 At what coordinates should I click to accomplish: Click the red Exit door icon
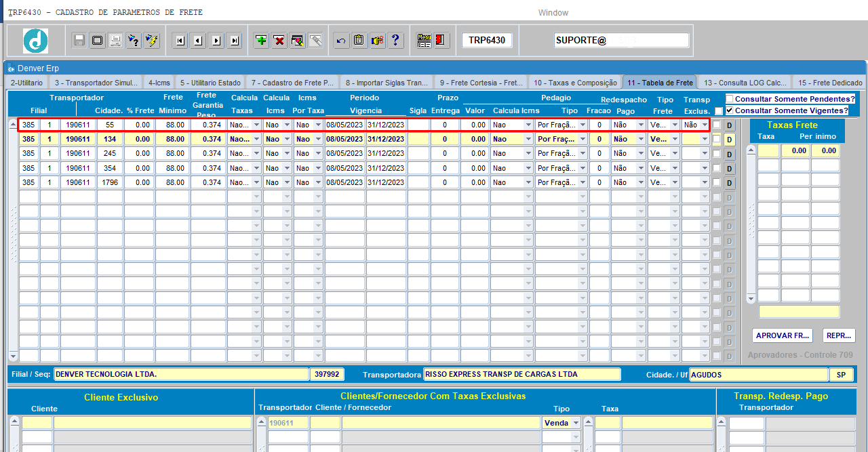pyautogui.click(x=441, y=41)
